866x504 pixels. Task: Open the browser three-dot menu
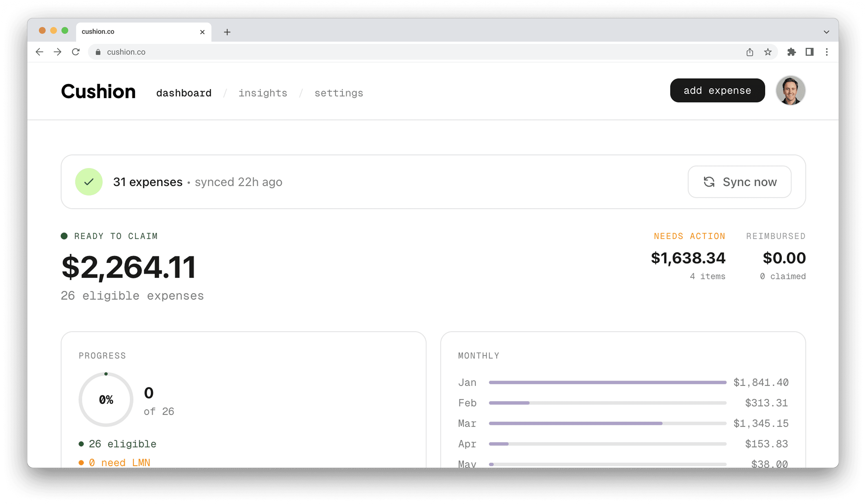click(827, 52)
